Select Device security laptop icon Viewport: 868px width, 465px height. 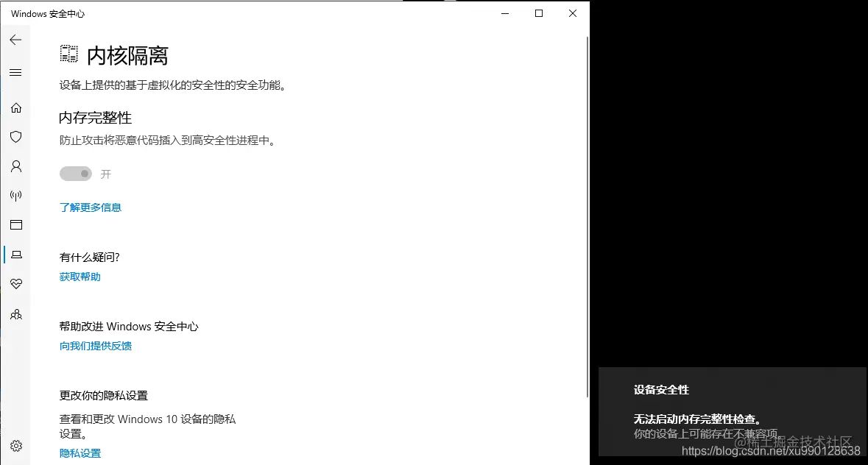pos(16,255)
